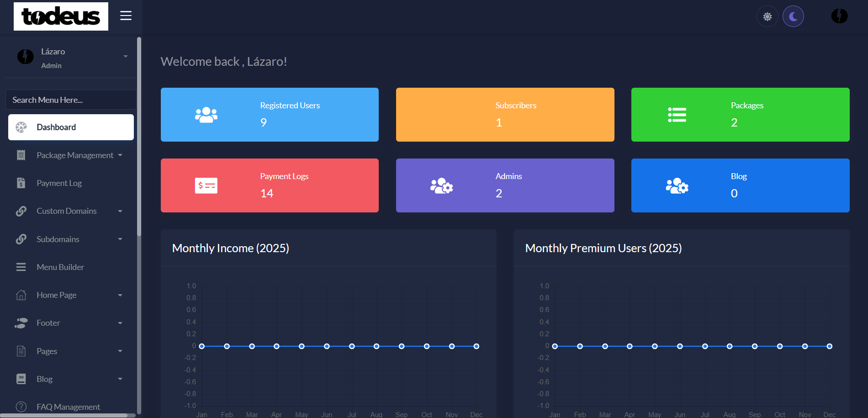This screenshot has width=868, height=418.
Task: Enable dark mode with the moon toggle
Action: coord(794,16)
